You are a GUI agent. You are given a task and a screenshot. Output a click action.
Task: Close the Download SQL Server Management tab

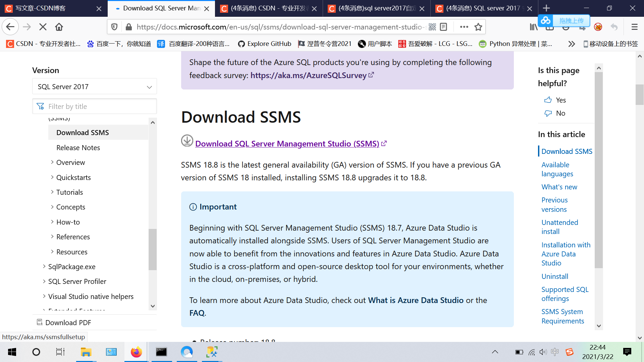207,8
